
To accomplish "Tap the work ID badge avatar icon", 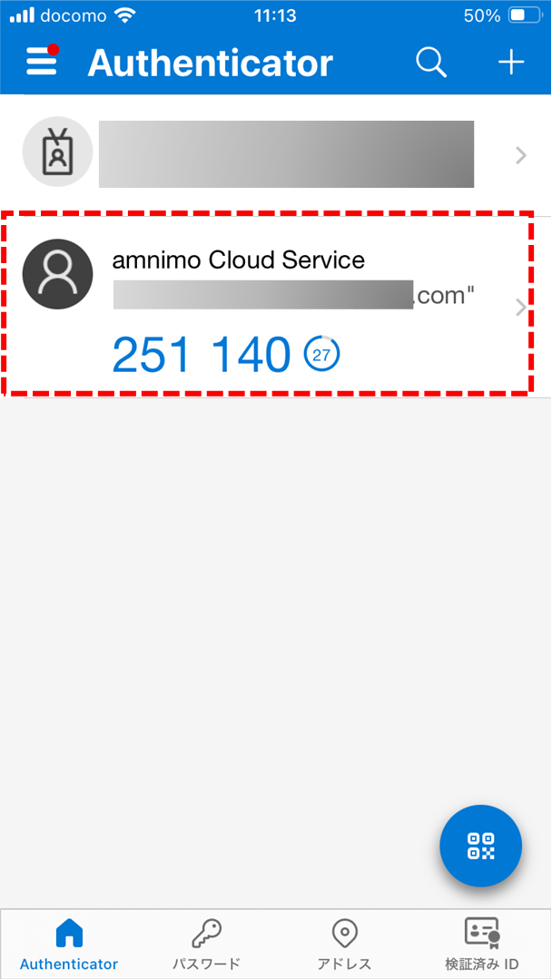I will coord(57,152).
